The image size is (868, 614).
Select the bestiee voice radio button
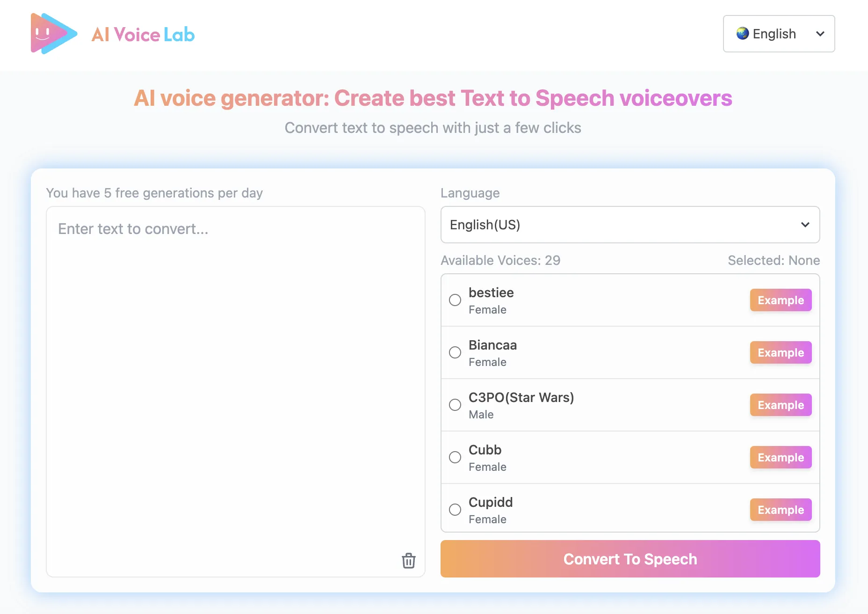(x=455, y=300)
